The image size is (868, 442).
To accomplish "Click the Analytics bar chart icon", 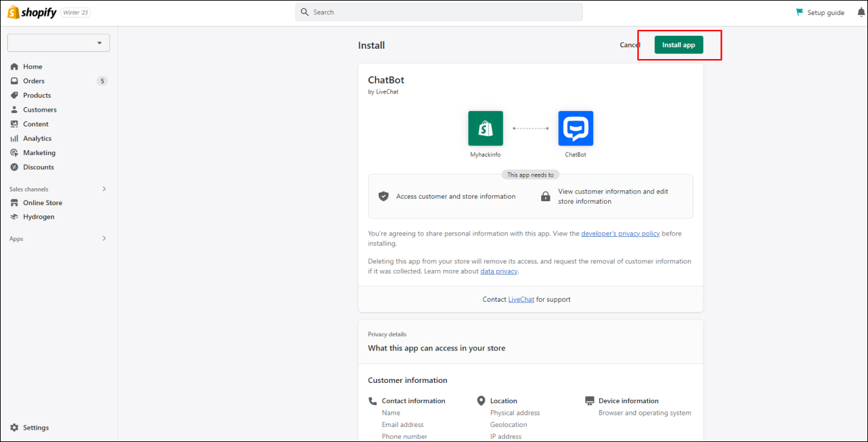I will click(x=14, y=138).
